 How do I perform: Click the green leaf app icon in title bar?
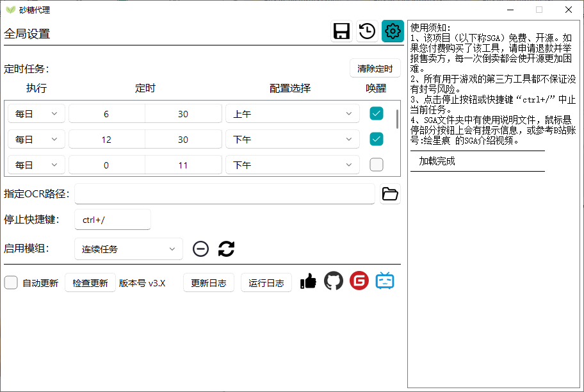click(10, 10)
